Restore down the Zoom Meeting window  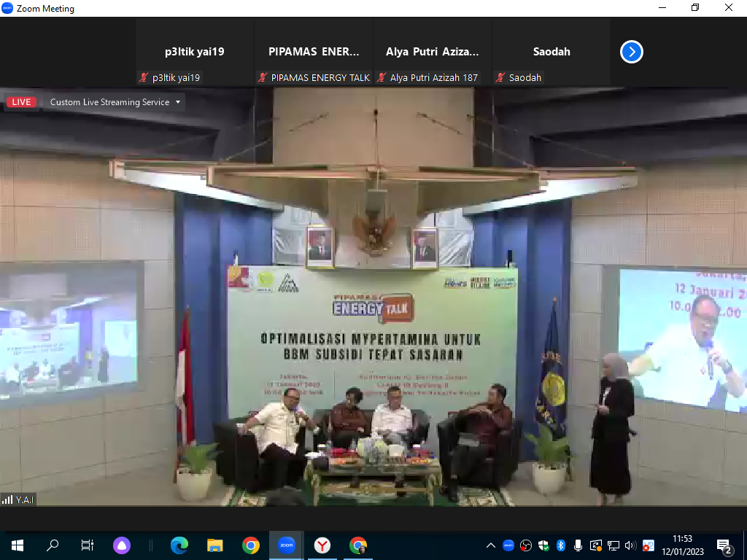point(695,8)
